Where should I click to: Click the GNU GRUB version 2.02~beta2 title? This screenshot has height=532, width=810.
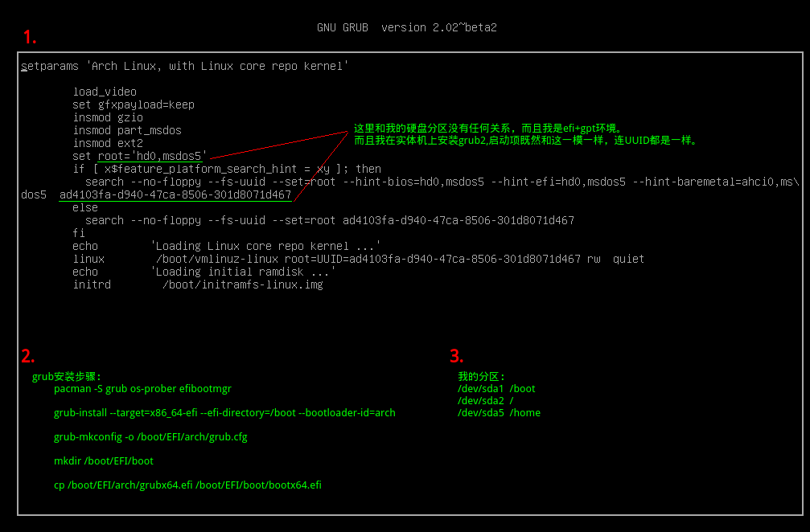point(406,27)
